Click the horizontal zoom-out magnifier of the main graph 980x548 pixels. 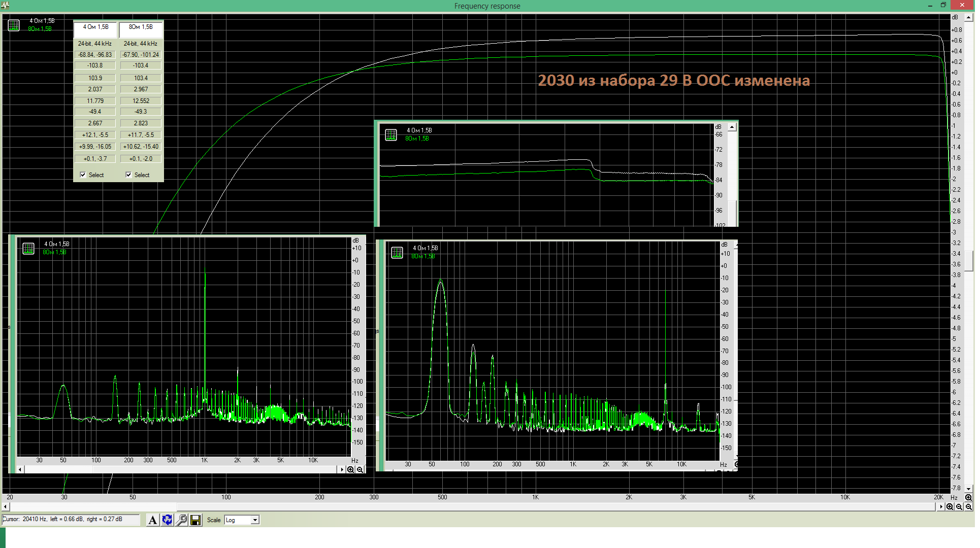[959, 507]
